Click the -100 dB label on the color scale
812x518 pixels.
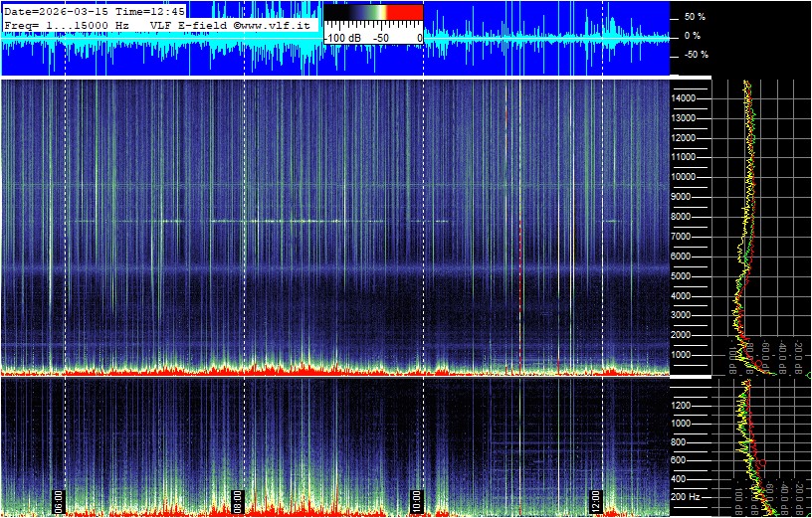344,37
